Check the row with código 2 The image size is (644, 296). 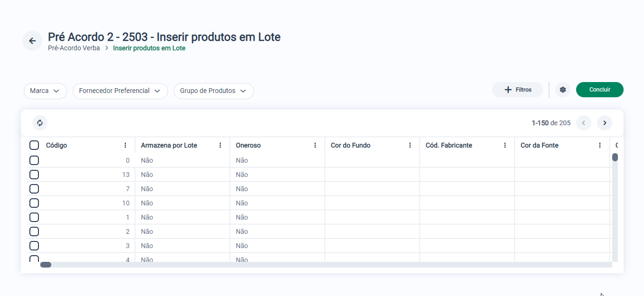[x=34, y=231]
